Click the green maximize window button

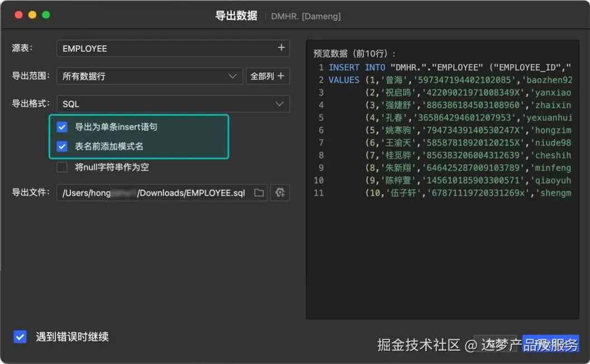[x=46, y=15]
